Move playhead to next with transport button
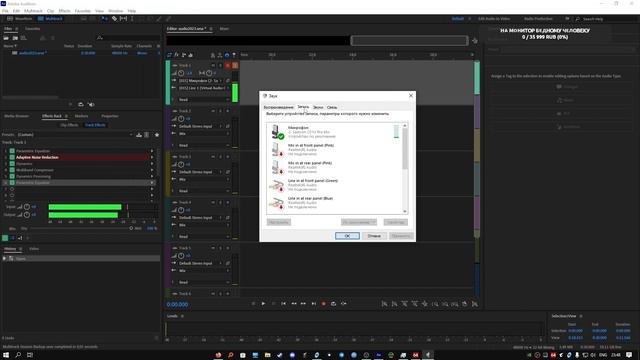Screen dimensions: 640x360 pyautogui.click(x=313, y=304)
